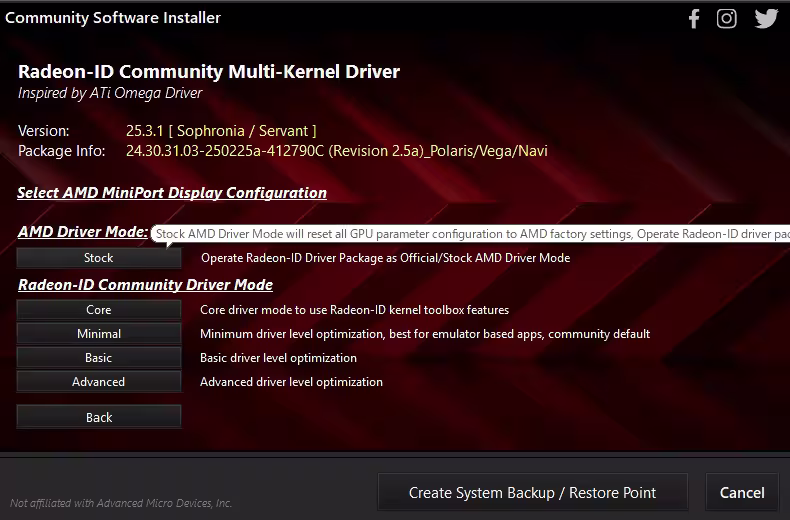Open the Twitter bird icon link
790x520 pixels.
pos(766,19)
